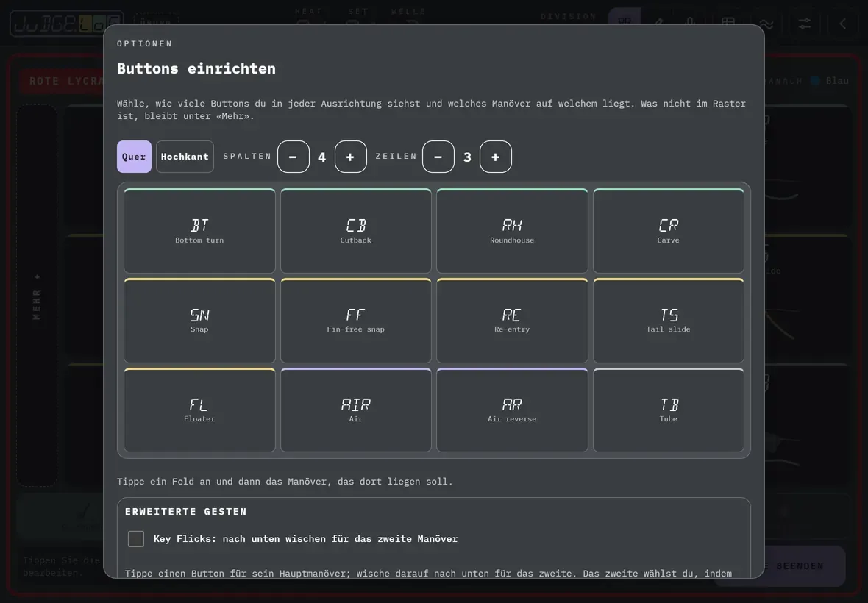The height and width of the screenshot is (603, 868).
Task: Select the CB Cutback tile
Action: [x=356, y=231]
